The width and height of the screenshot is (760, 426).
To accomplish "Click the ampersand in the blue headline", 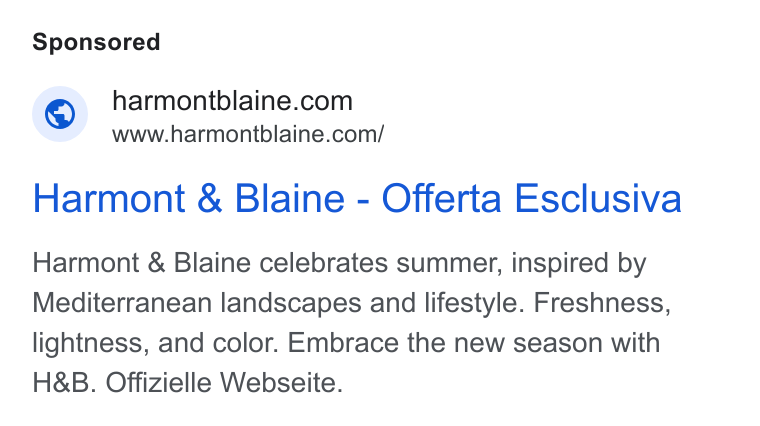I will click(x=210, y=199).
